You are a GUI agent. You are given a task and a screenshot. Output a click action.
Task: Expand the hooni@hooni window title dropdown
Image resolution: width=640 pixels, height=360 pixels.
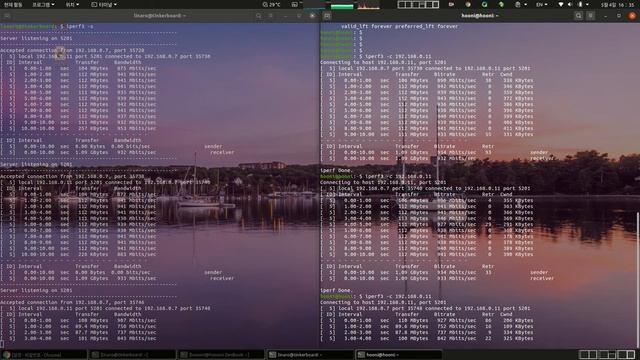(x=480, y=16)
